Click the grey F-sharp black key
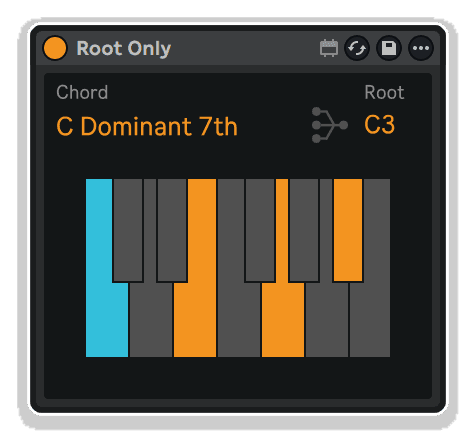Viewport: 476px width, 448px height. (260, 230)
